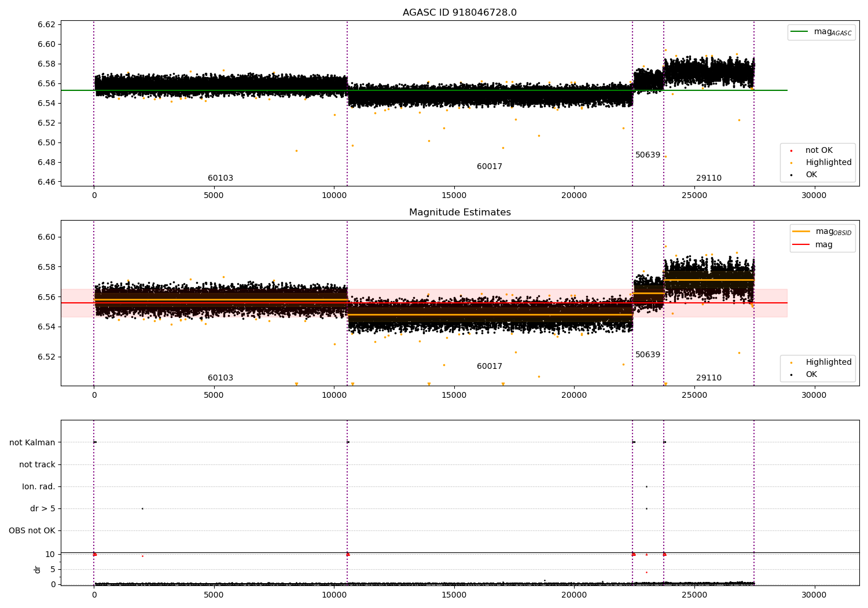868x608 pixels.
Task: Click the 6.46 y-axis tick label
Action: point(46,182)
